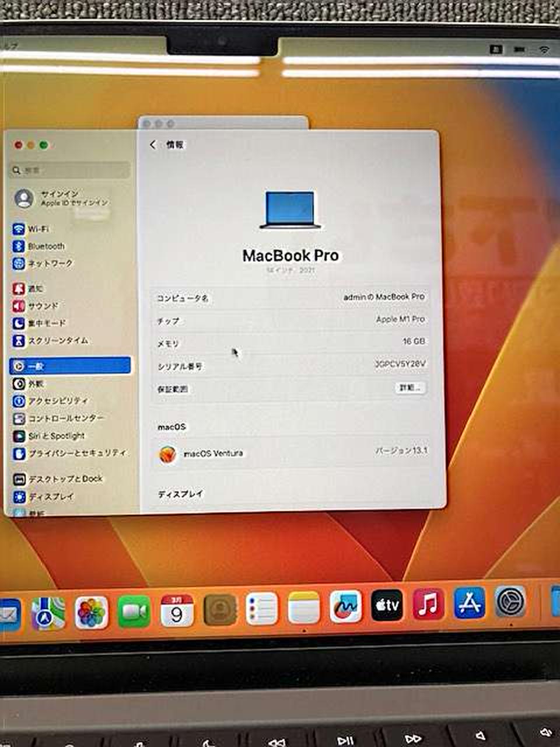Open the サウンド settings

pyautogui.click(x=43, y=306)
